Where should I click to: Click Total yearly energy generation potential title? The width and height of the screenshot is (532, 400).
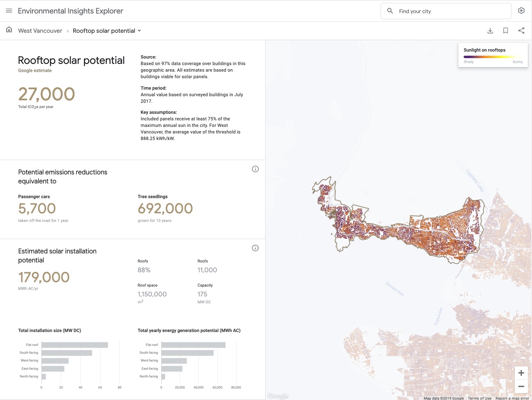pos(189,330)
